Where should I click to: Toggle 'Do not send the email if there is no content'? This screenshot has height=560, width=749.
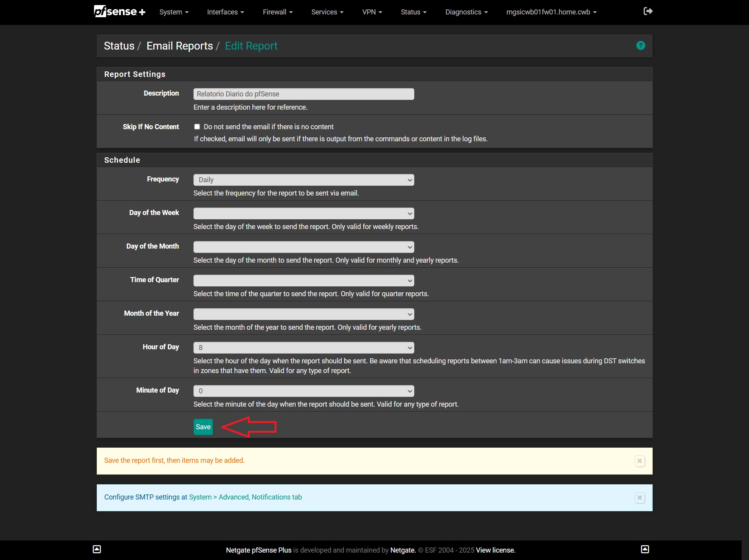click(197, 127)
